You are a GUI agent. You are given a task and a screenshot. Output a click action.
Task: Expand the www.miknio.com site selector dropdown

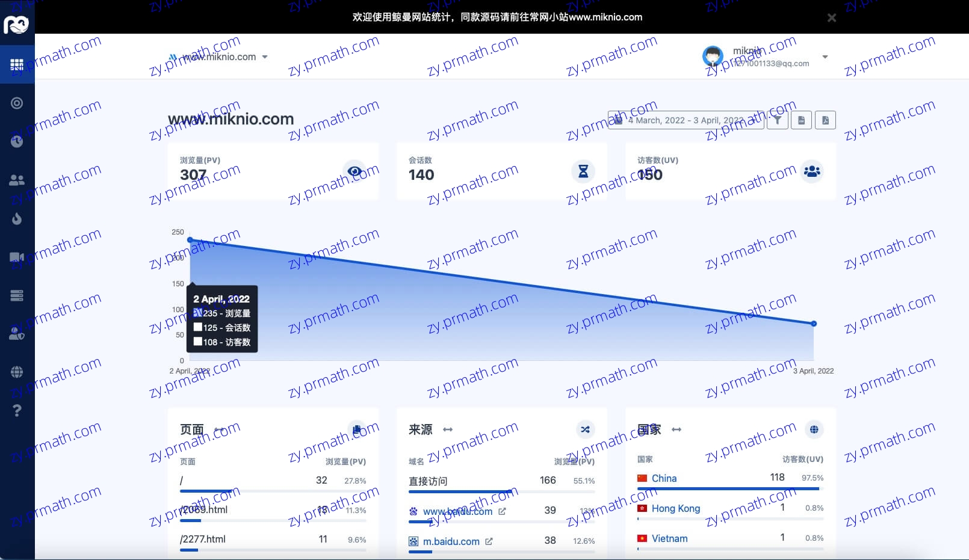tap(264, 57)
